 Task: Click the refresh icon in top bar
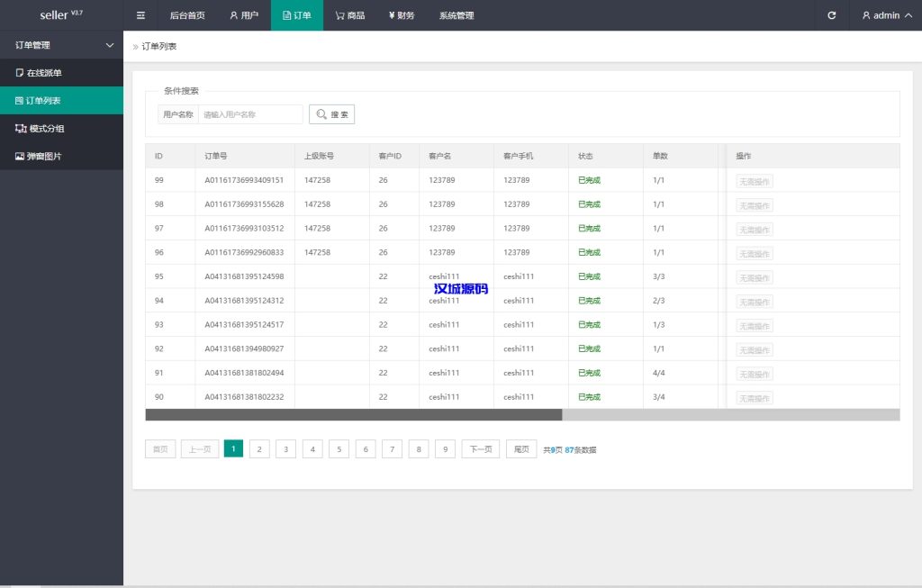click(x=831, y=15)
